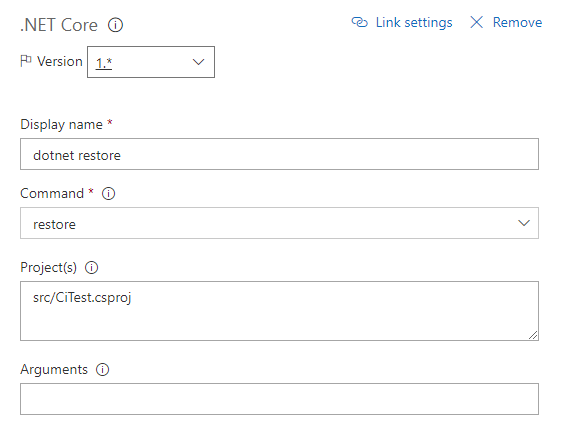Click the X icon next to Remove
The height and width of the screenshot is (431, 561).
click(x=476, y=22)
